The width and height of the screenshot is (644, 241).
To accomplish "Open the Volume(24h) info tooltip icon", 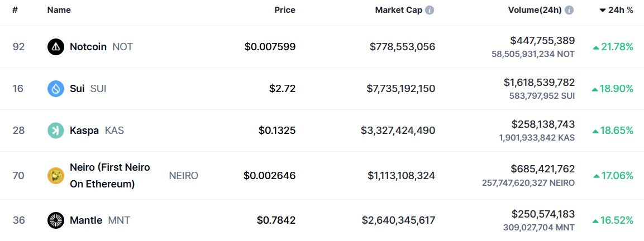I will point(569,10).
